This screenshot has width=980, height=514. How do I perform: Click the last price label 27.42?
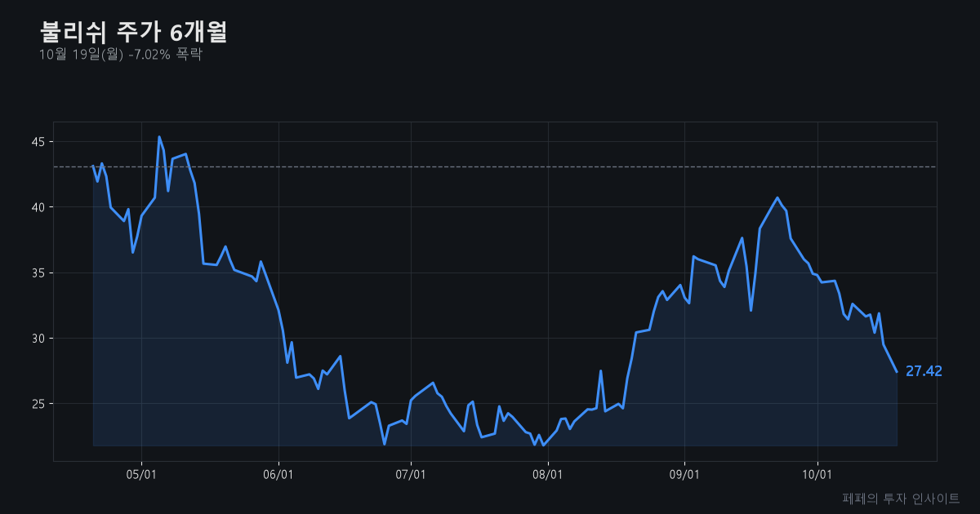point(924,371)
